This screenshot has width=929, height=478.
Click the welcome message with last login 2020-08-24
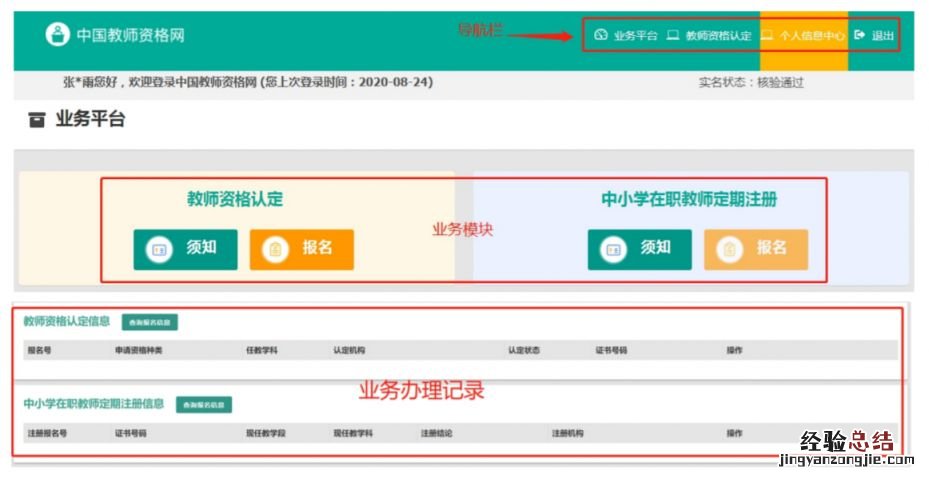pyautogui.click(x=248, y=82)
